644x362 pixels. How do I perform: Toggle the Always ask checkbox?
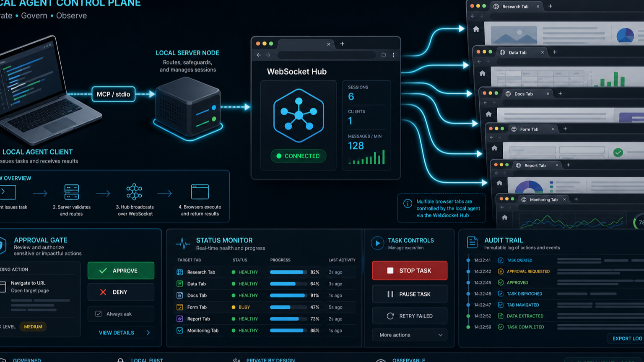tap(99, 314)
